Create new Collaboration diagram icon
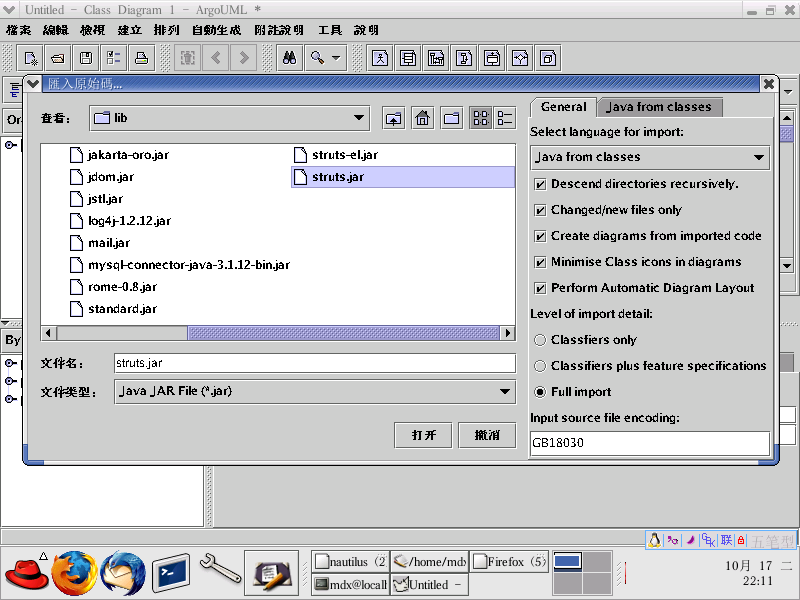800x600 pixels. 464,58
